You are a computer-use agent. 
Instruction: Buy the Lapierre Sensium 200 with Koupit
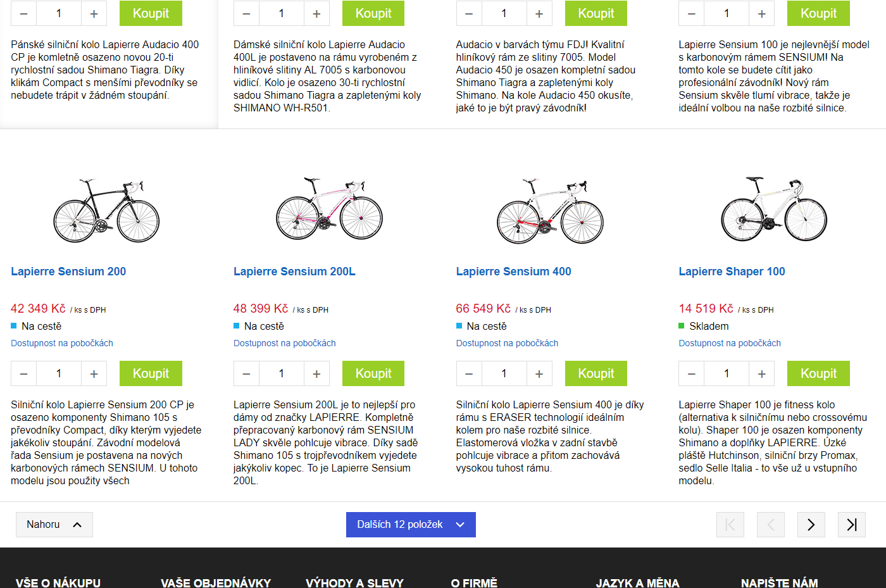coord(151,373)
